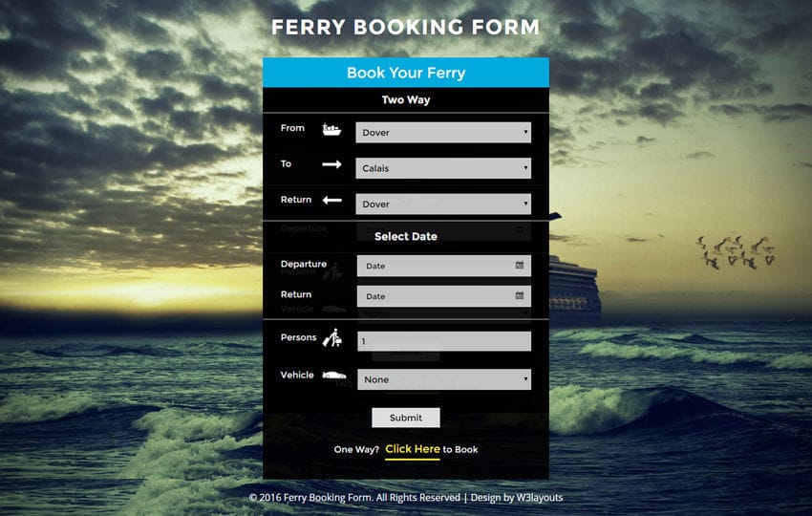Open the To destination dropdown showing Calais
This screenshot has height=516, width=812.
pos(443,168)
